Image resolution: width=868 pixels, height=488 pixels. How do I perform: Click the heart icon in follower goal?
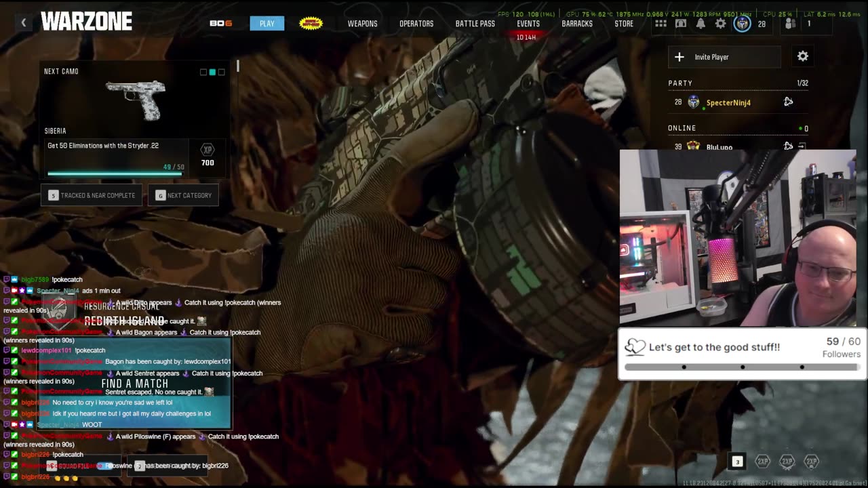[635, 347]
